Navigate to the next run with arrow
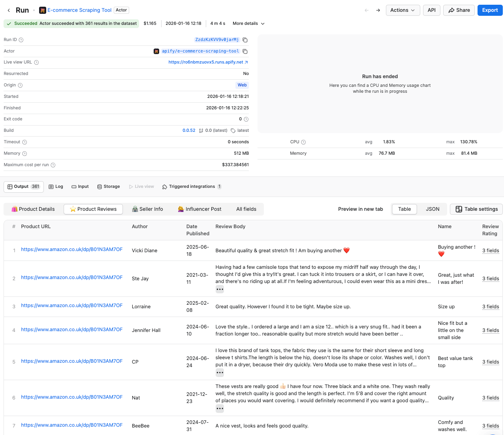Screen dimensions: 504x435 coord(378,10)
